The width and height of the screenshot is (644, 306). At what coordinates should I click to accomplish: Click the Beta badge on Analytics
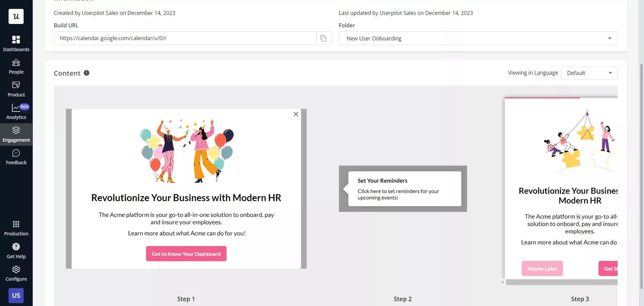pyautogui.click(x=25, y=107)
